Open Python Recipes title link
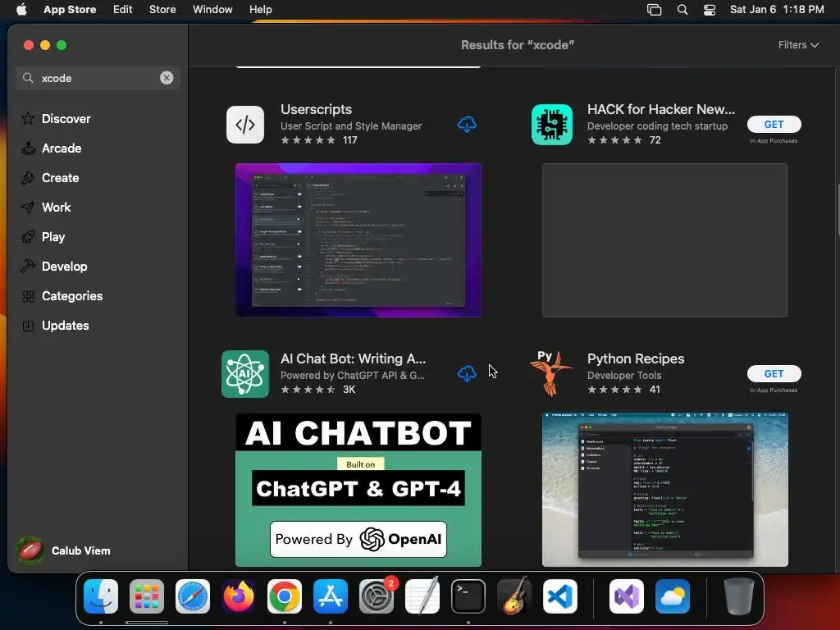 point(636,358)
